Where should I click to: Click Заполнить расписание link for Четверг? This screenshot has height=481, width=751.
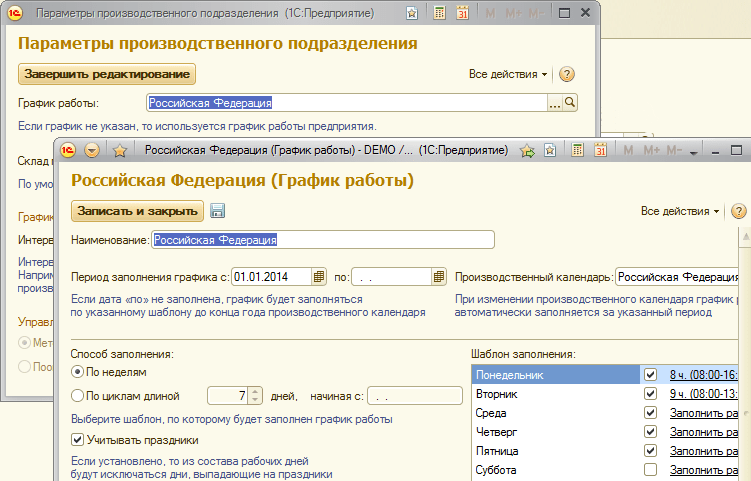coord(704,432)
